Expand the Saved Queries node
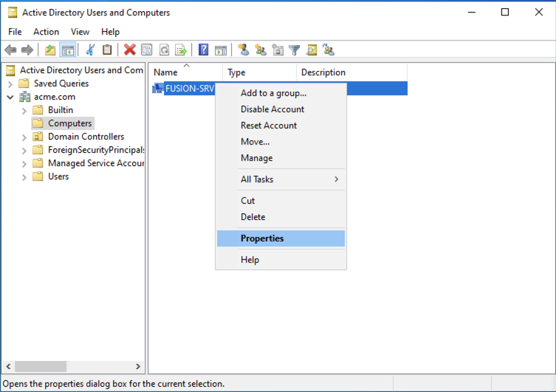This screenshot has height=392, width=556. (10, 84)
